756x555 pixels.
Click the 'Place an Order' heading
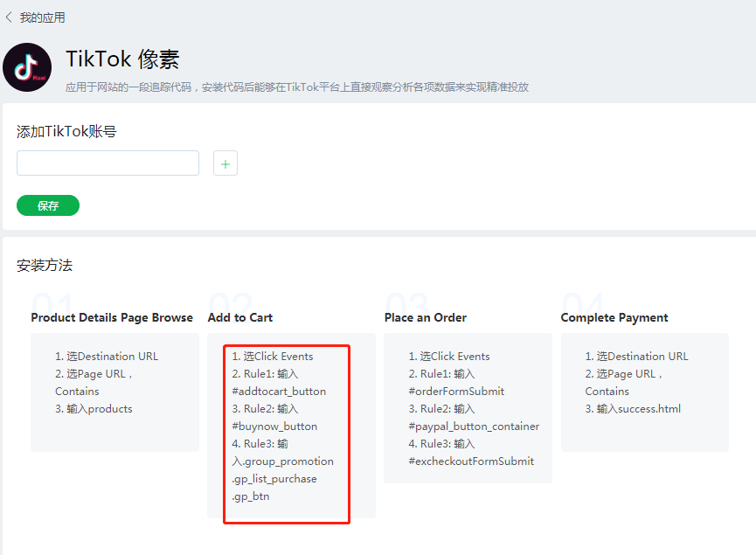426,318
